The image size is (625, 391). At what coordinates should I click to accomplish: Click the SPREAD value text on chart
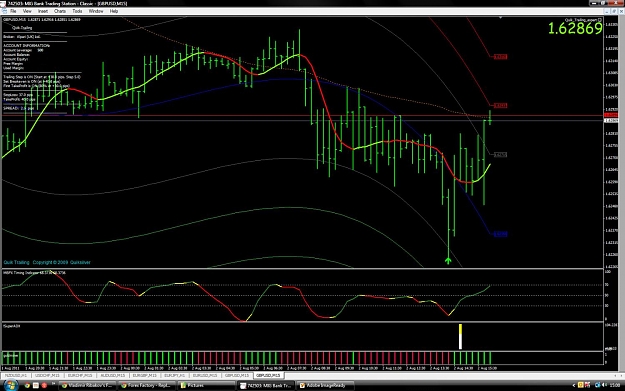click(18, 108)
